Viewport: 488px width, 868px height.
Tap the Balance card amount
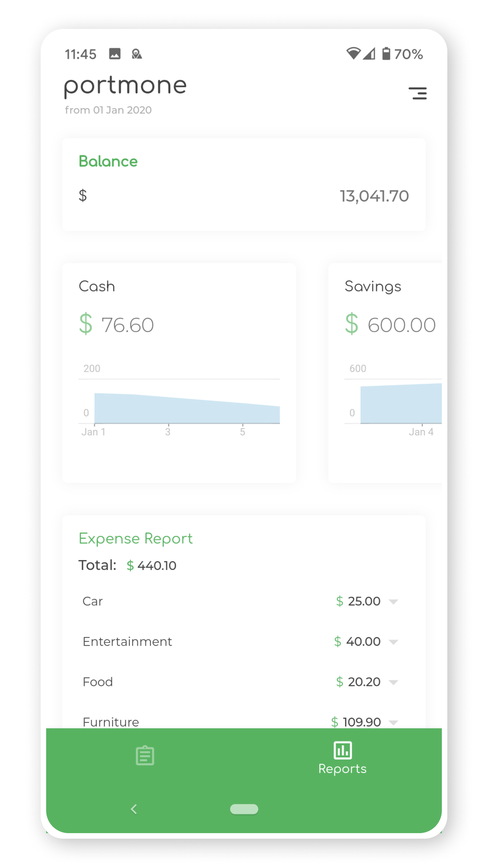pos(374,196)
